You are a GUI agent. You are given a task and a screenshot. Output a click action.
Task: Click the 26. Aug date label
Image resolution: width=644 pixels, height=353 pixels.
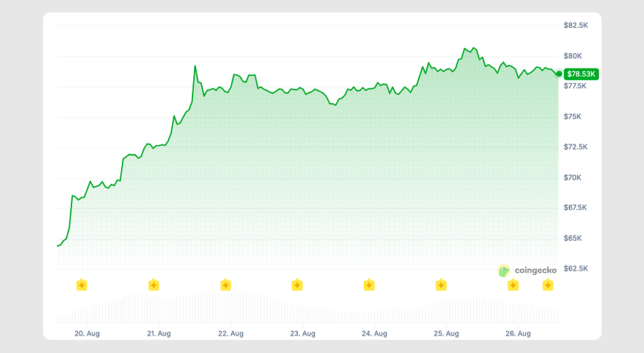coord(518,334)
